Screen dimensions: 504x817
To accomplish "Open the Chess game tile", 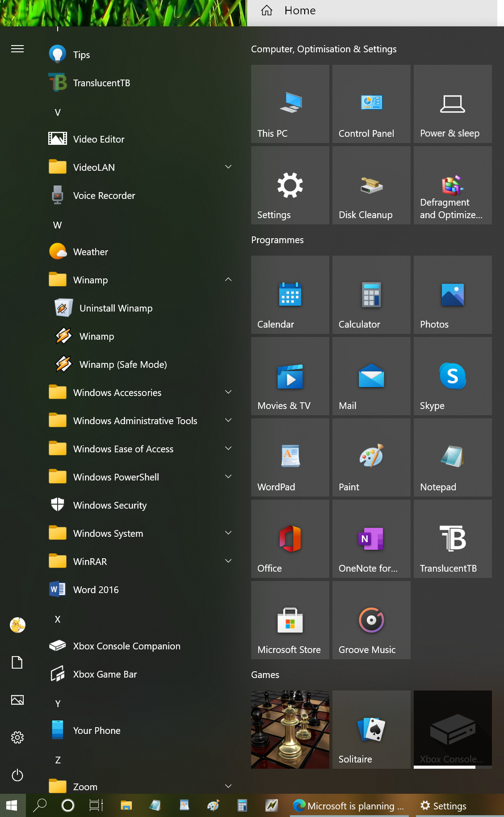I will click(290, 729).
